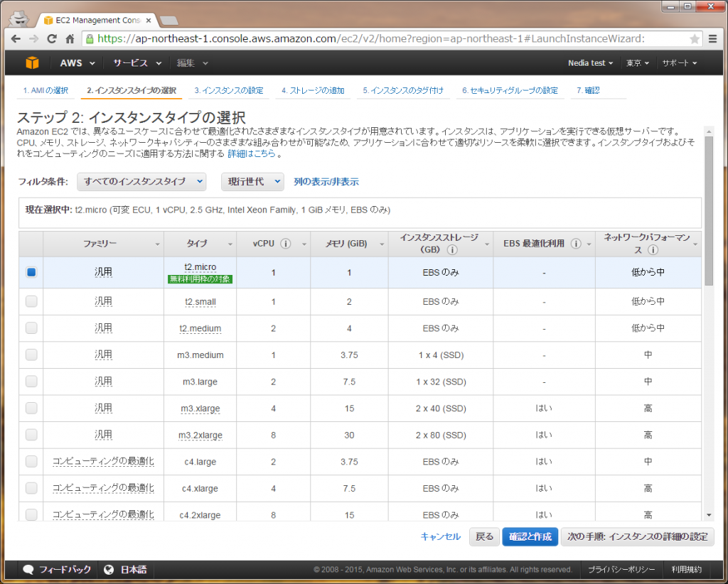Screen dimensions: 728x584
Task: Click キャンセル link
Action: 440,536
